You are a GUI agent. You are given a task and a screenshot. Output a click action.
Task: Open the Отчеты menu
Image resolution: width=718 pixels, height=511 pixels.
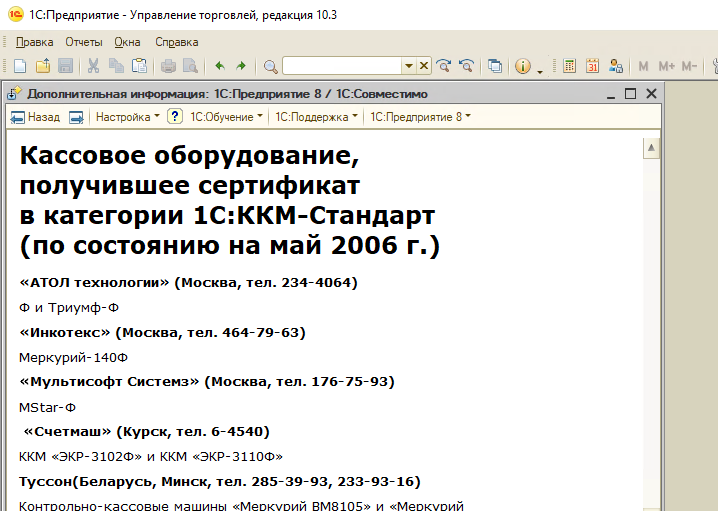(84, 42)
